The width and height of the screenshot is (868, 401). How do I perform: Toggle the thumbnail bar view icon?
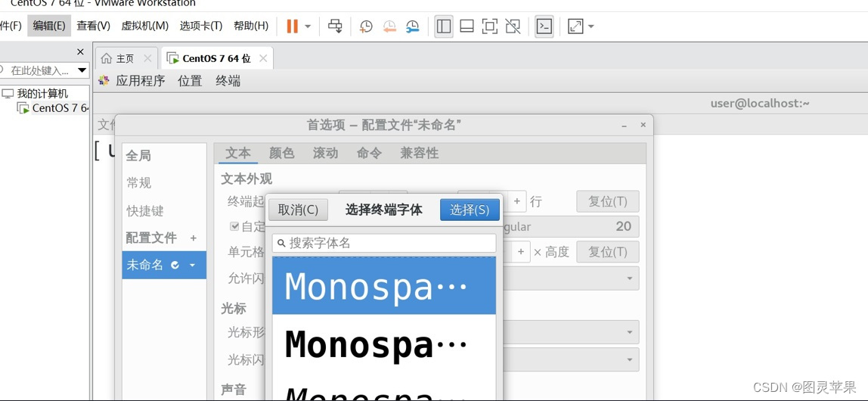coord(467,26)
